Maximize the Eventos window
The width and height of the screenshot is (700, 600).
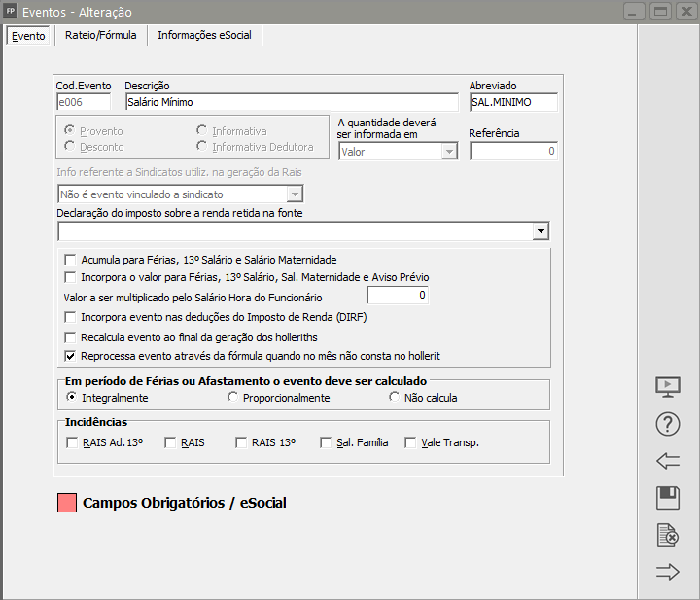coord(660,12)
